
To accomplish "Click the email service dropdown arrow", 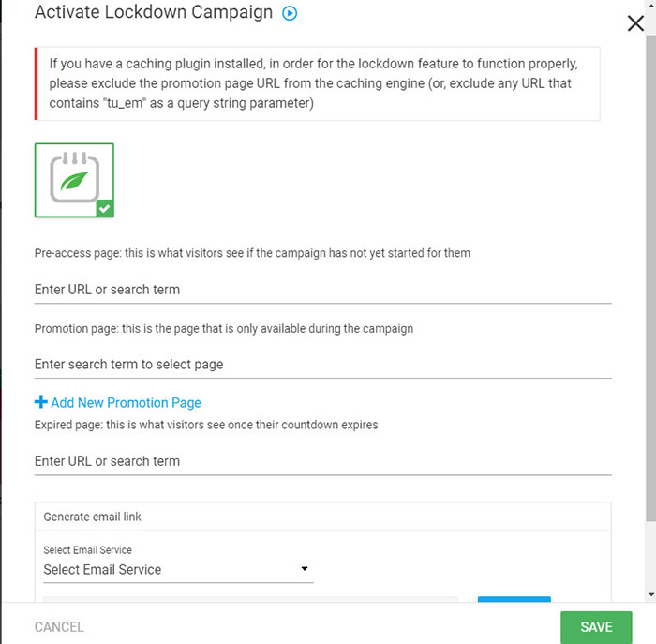I will click(x=305, y=569).
